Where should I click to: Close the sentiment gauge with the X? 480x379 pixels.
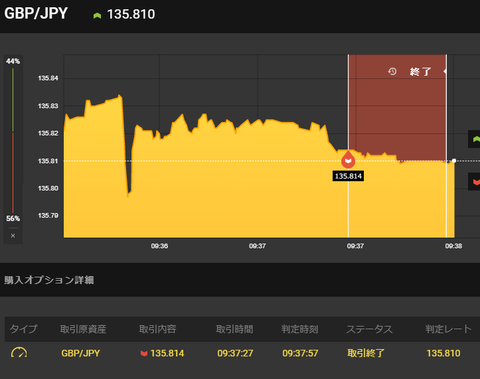pos(13,236)
